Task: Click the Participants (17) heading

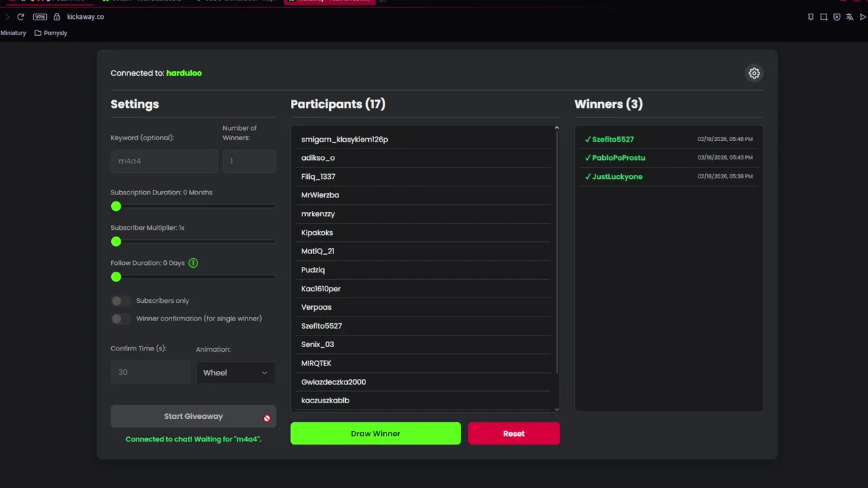Action: point(338,104)
